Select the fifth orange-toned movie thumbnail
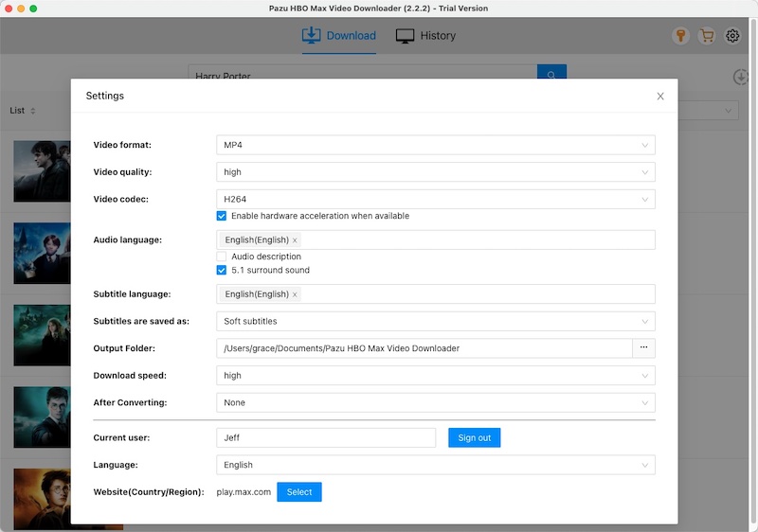Viewport: 758px width, 532px height. (42, 499)
